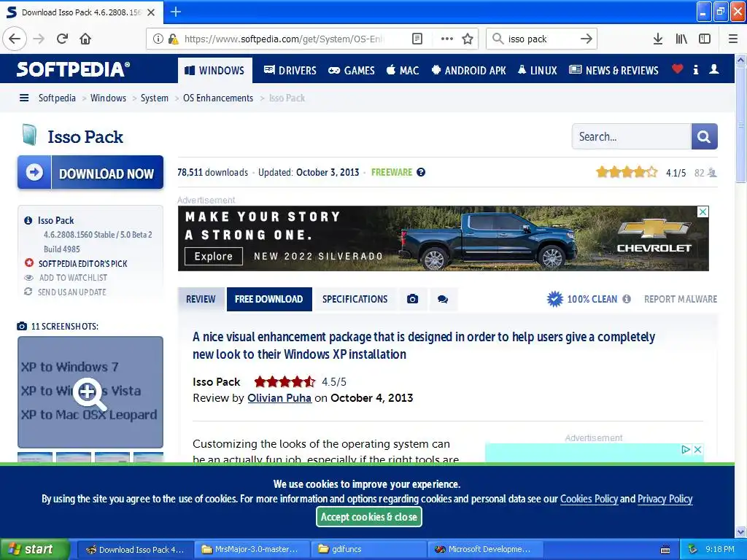Show site information icon in address bar

158,39
